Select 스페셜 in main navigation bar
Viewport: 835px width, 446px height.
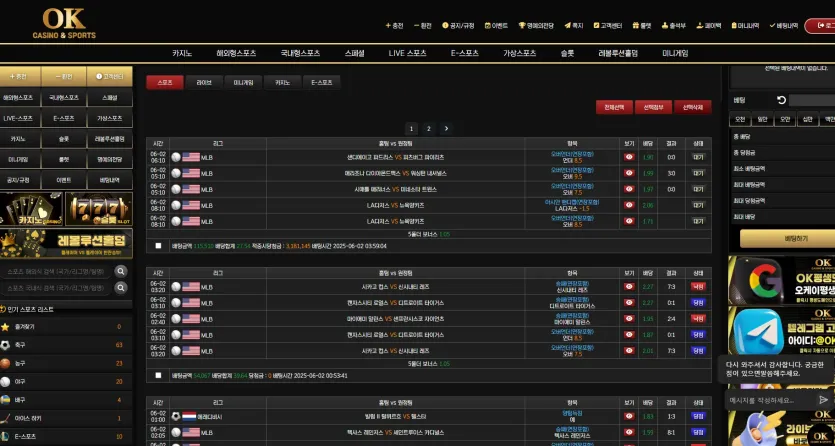point(354,53)
